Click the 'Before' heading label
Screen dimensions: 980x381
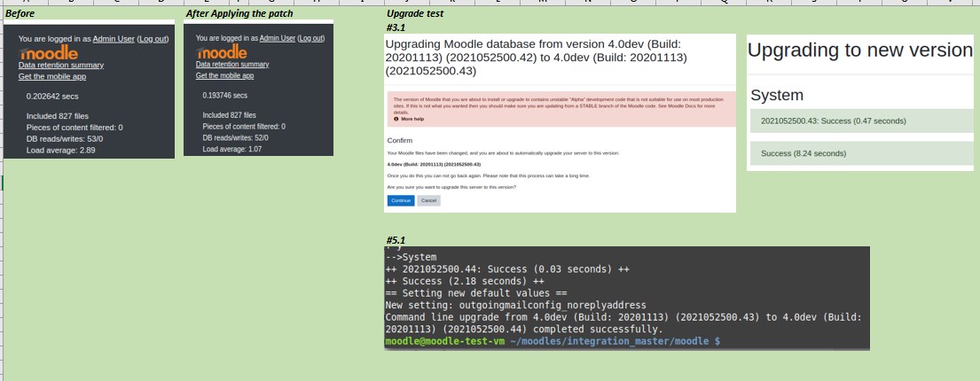point(20,13)
